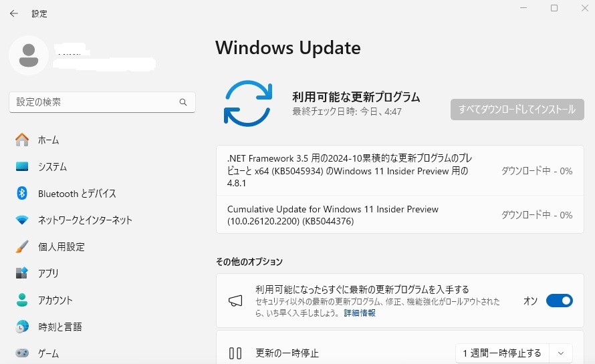Click the アプリ icon in sidebar
Image resolution: width=595 pixels, height=364 pixels.
(x=22, y=273)
